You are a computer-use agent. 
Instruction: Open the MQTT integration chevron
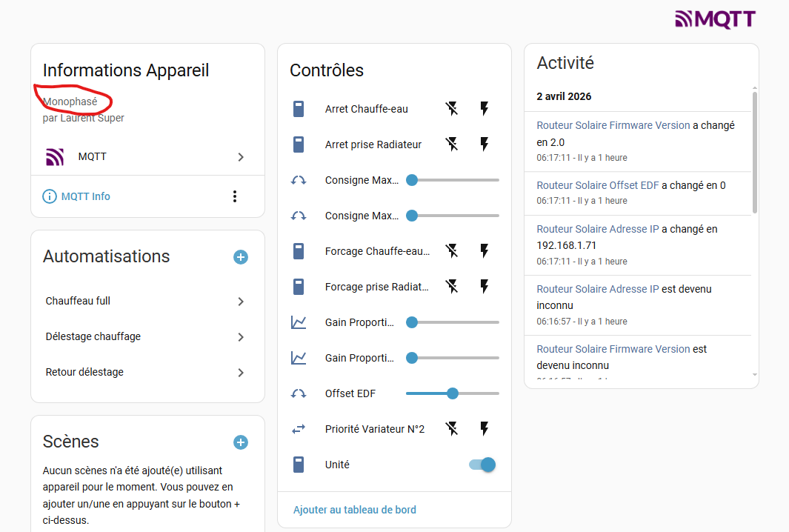pos(241,157)
